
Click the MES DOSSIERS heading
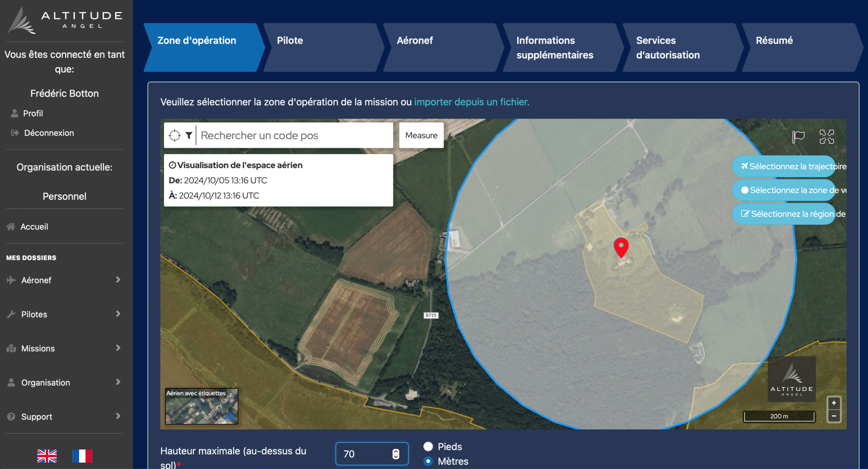(31, 258)
